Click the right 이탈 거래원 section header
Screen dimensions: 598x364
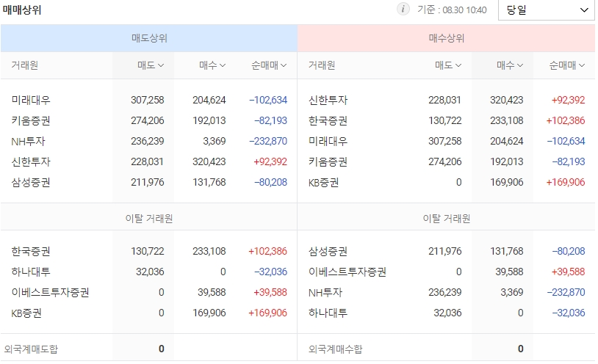click(446, 219)
